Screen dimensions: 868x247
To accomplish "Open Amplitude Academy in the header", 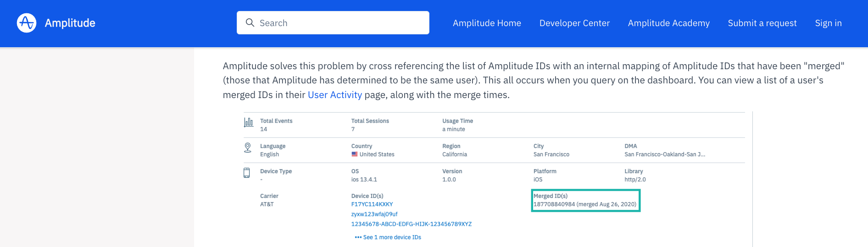I will point(669,23).
